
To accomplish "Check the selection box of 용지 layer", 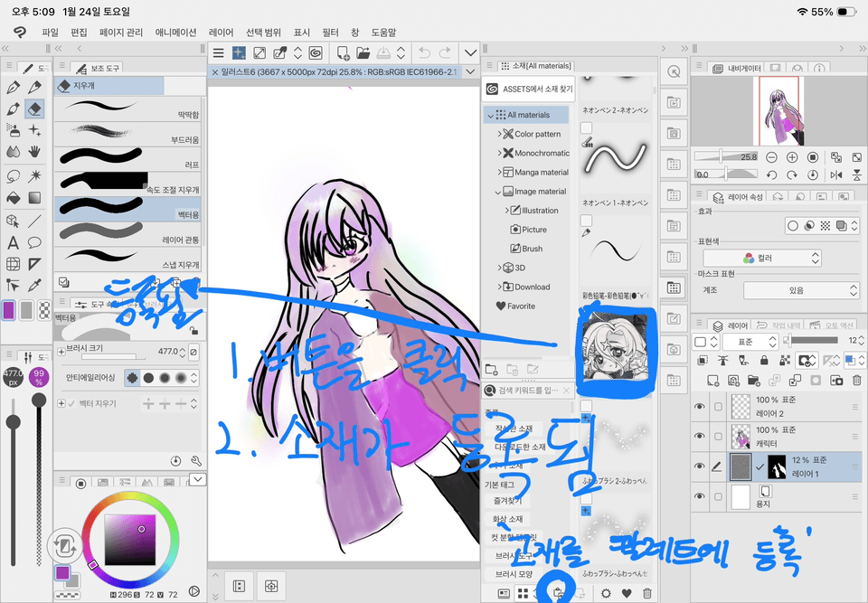I will (718, 496).
